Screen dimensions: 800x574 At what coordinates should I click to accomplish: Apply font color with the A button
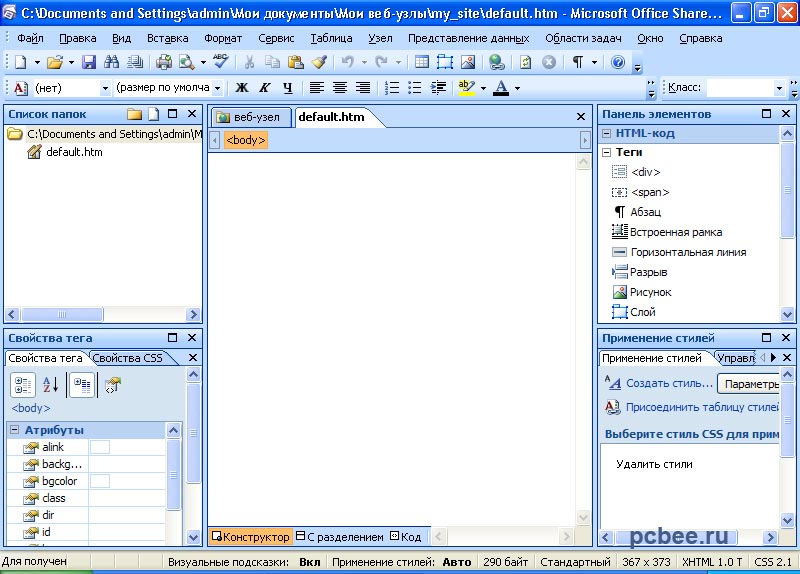501,88
